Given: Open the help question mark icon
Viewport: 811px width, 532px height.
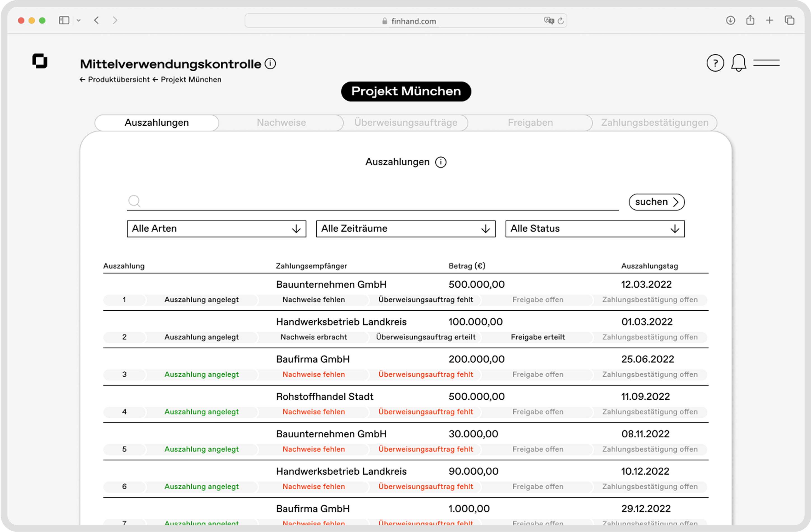Looking at the screenshot, I should click(715, 63).
